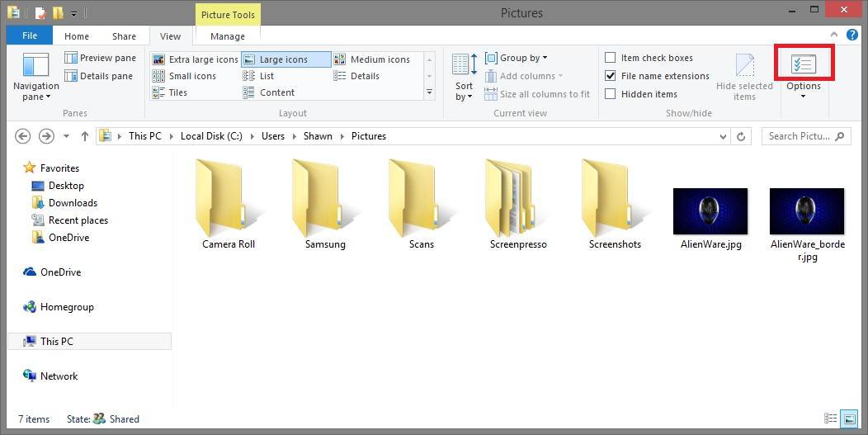Click the refresh button in address bar
The image size is (868, 435).
(741, 136)
